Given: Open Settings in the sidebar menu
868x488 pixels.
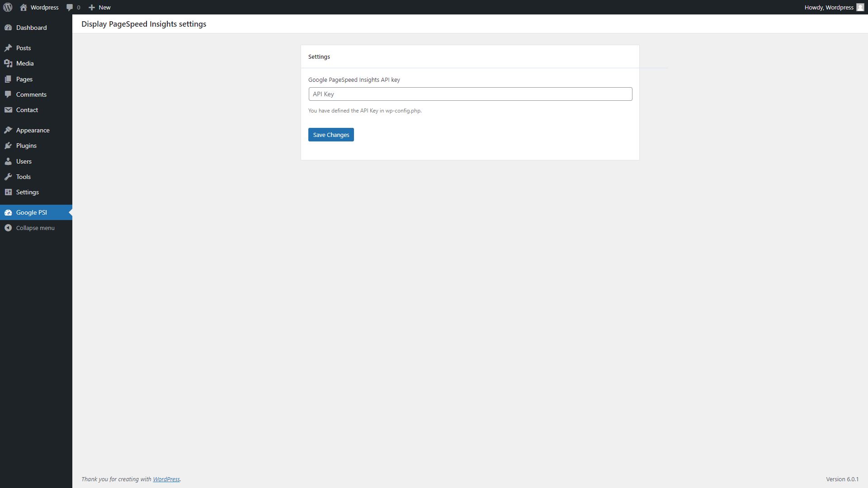Looking at the screenshot, I should click(x=36, y=192).
